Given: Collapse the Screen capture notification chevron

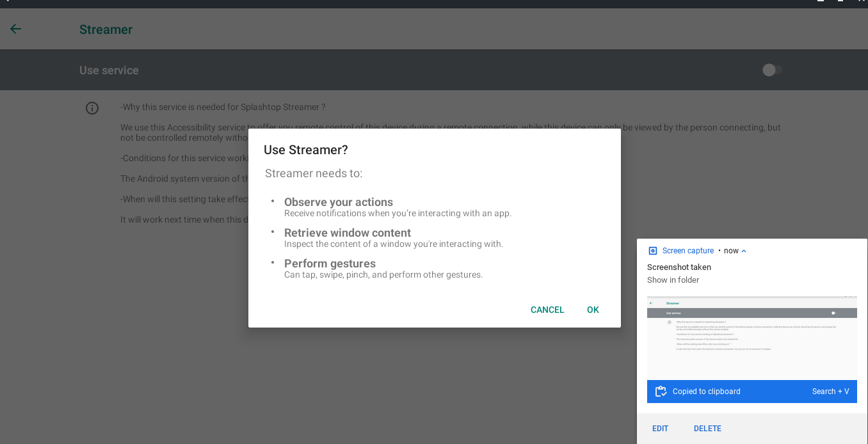Looking at the screenshot, I should point(745,250).
